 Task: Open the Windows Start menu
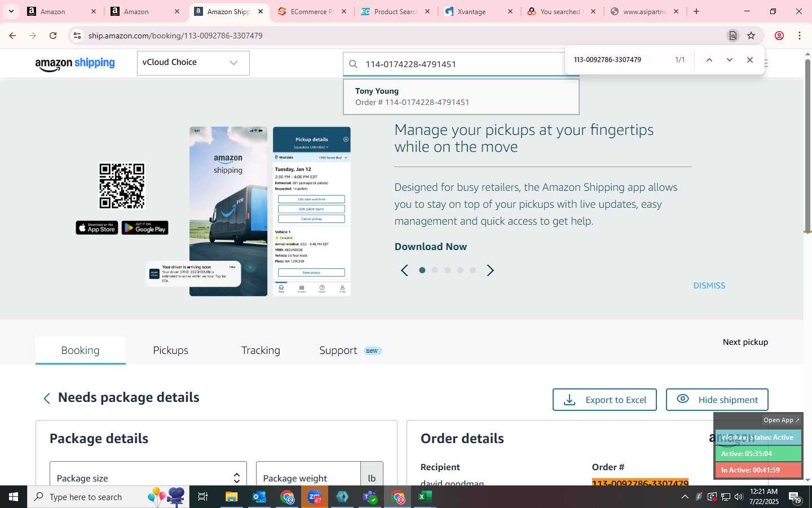[x=14, y=497]
